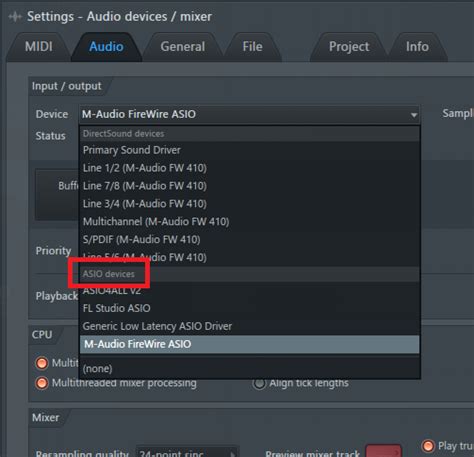Select S/PDIF (M-Audio FW 410)
474x457 pixels.
click(249, 239)
